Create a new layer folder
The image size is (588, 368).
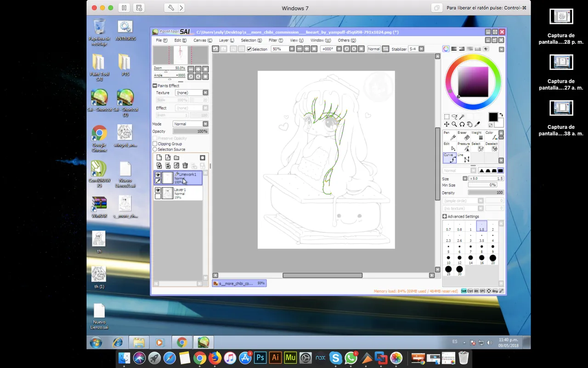tap(176, 158)
